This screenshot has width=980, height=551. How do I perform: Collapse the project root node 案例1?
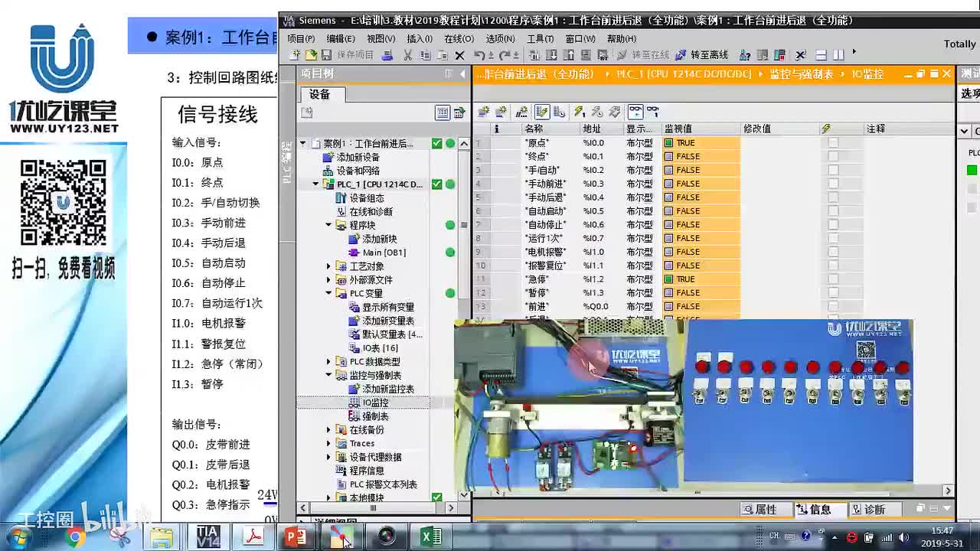point(303,143)
